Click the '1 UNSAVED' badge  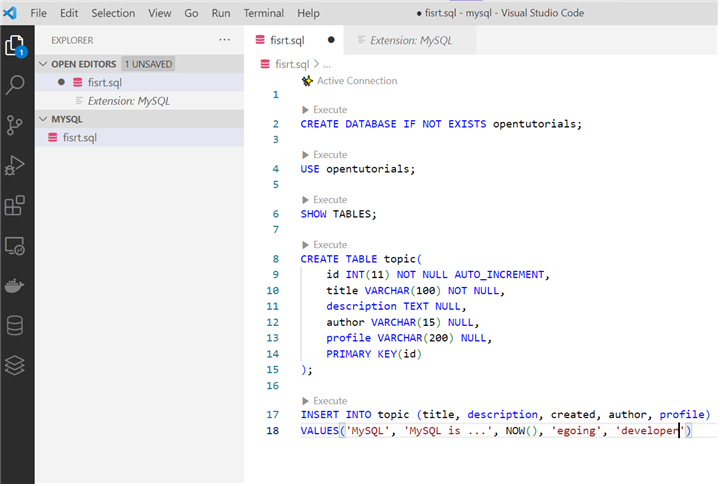148,64
